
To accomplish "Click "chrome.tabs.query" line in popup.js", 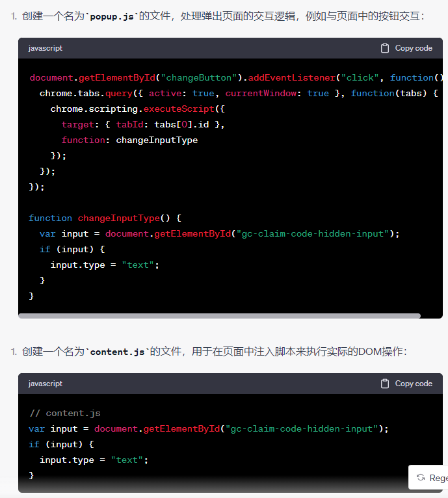I will 239,94.
